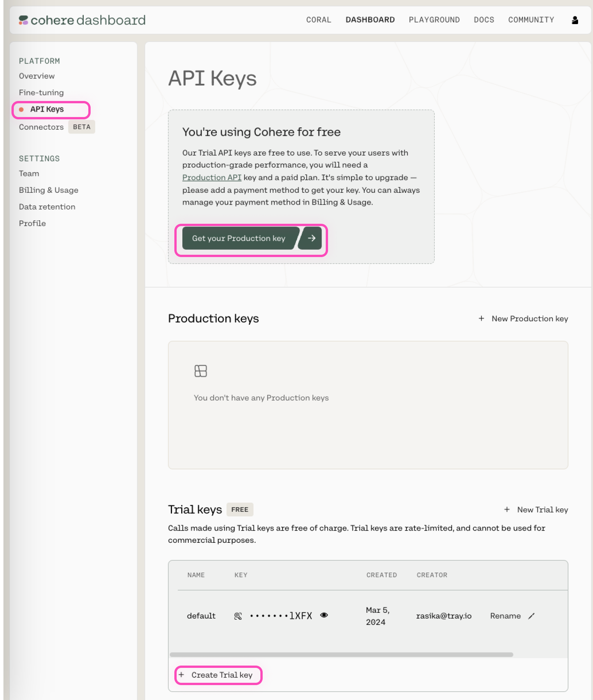
Task: Open Docs from the top navigation
Action: click(484, 20)
